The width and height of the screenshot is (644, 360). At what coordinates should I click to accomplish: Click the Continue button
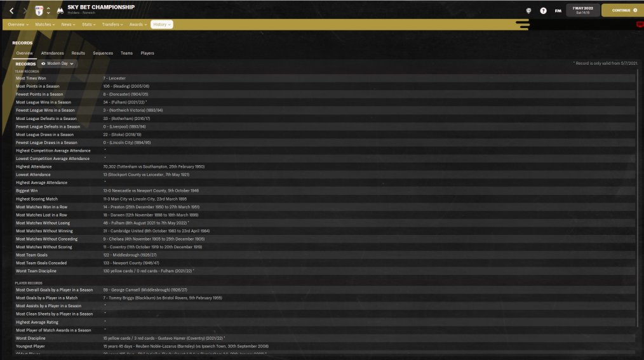[x=622, y=10]
